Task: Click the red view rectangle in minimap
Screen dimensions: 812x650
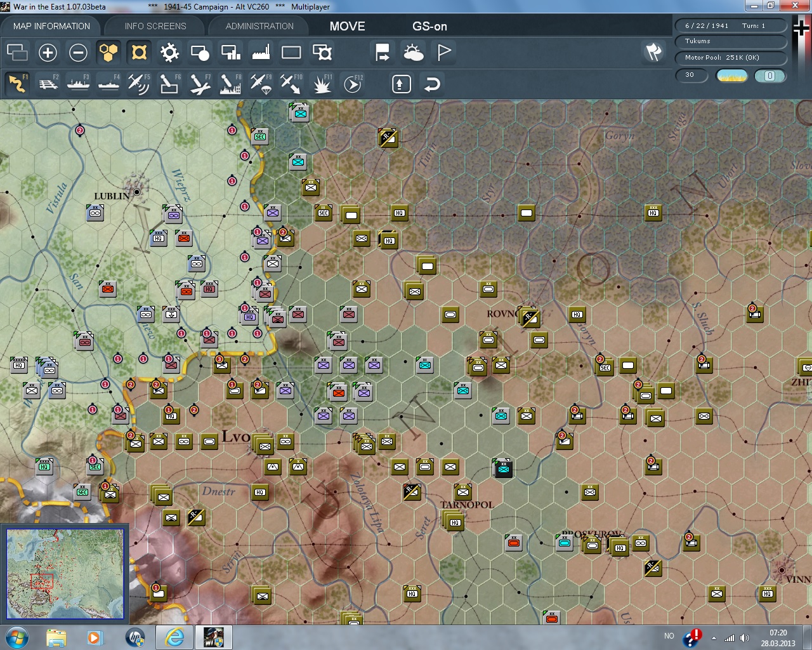Action: pyautogui.click(x=42, y=581)
